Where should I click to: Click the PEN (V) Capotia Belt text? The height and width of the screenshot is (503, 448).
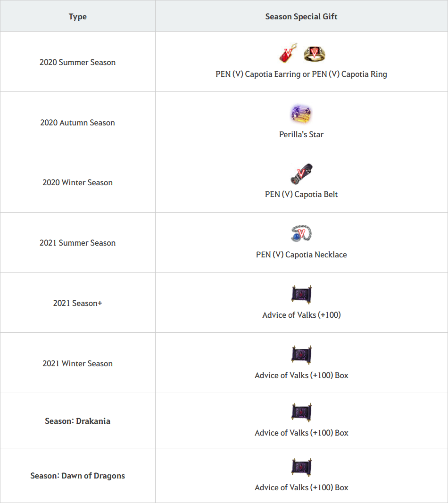pyautogui.click(x=301, y=194)
